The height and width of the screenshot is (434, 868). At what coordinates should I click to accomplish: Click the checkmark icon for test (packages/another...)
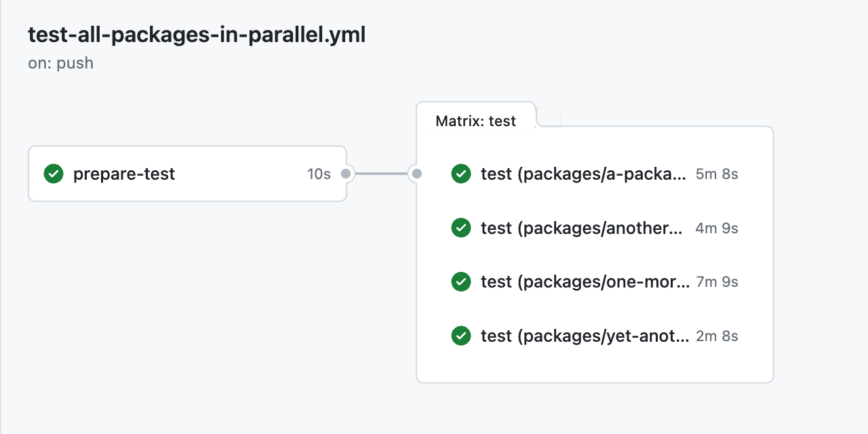(461, 228)
